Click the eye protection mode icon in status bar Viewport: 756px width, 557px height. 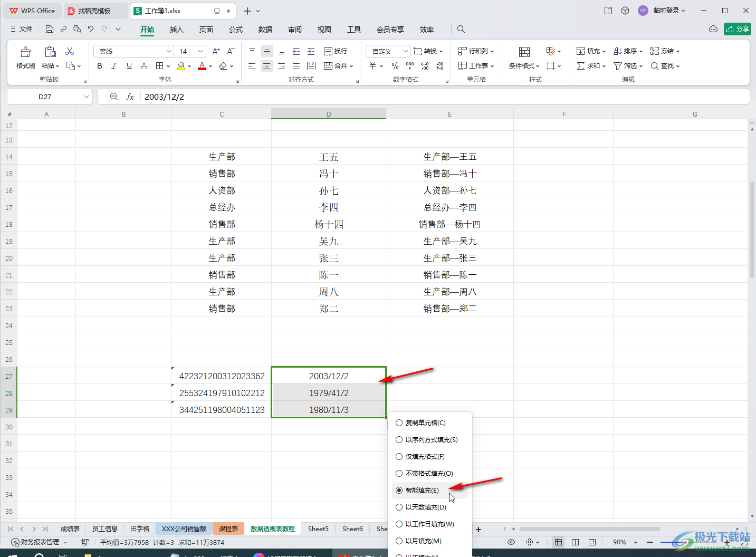[x=511, y=542]
